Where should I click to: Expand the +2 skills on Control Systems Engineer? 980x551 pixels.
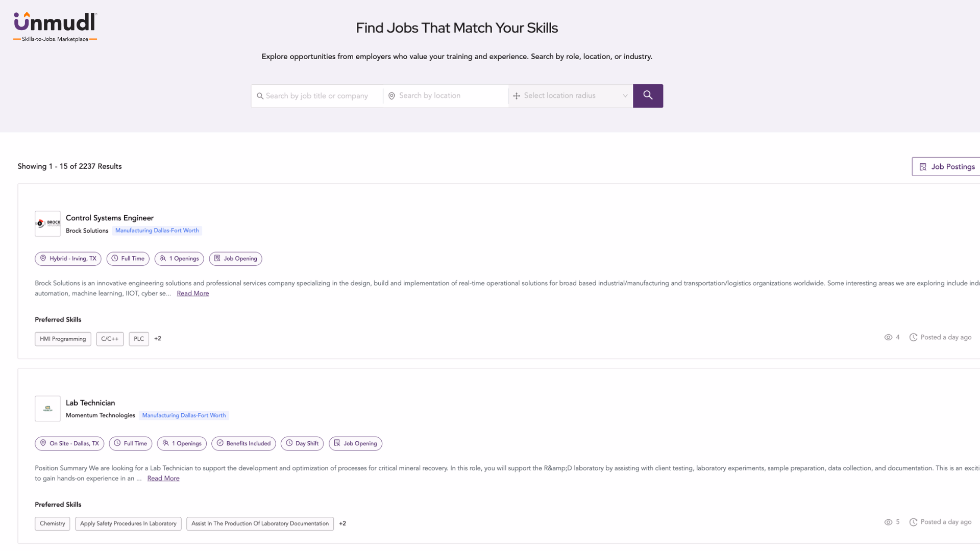click(x=158, y=339)
